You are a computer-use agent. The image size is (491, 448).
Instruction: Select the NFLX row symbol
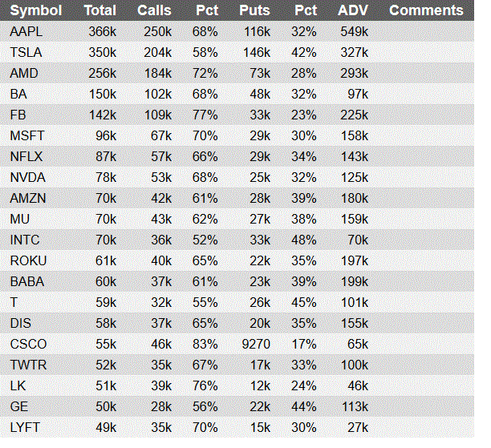point(26,156)
